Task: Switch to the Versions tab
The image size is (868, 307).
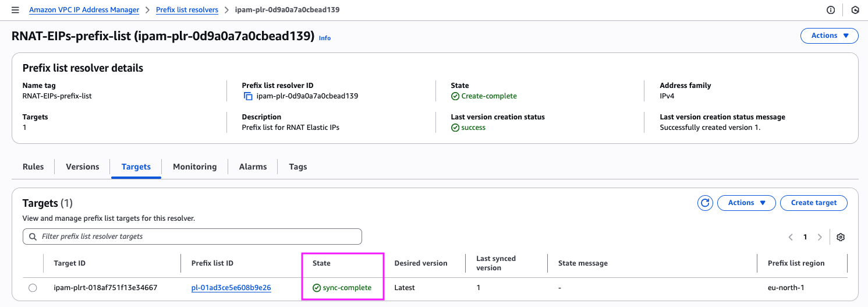Action: pyautogui.click(x=83, y=167)
